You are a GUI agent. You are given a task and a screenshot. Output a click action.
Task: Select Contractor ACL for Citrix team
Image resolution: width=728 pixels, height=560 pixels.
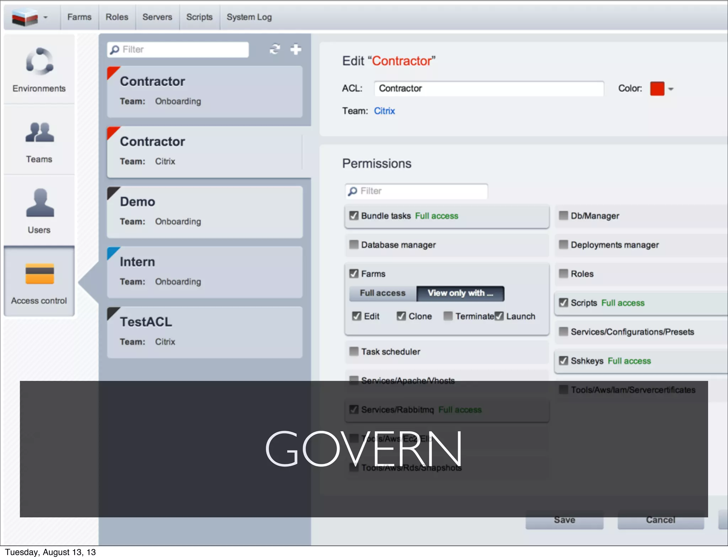pos(205,152)
